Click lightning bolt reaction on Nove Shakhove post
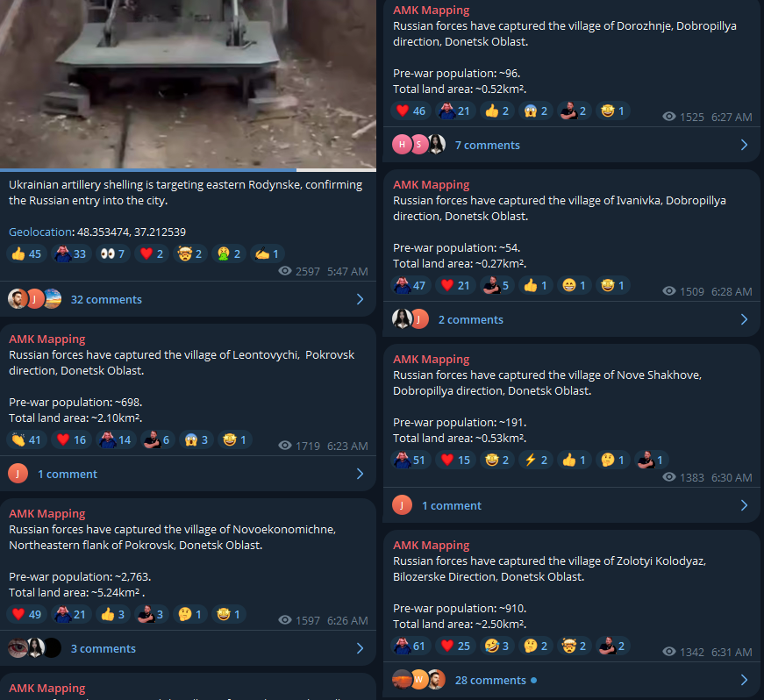The image size is (764, 700). coord(535,460)
